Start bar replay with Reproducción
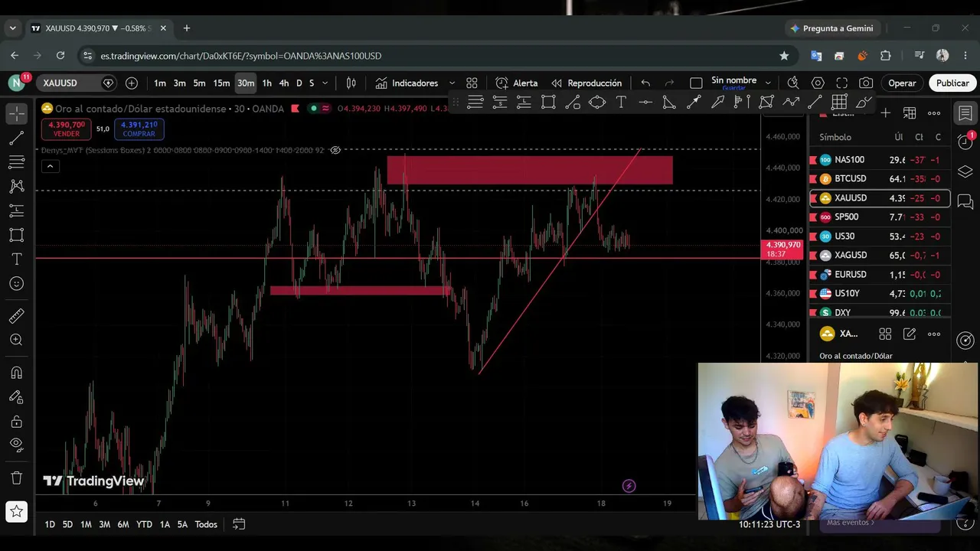This screenshot has height=551, width=980. [586, 83]
